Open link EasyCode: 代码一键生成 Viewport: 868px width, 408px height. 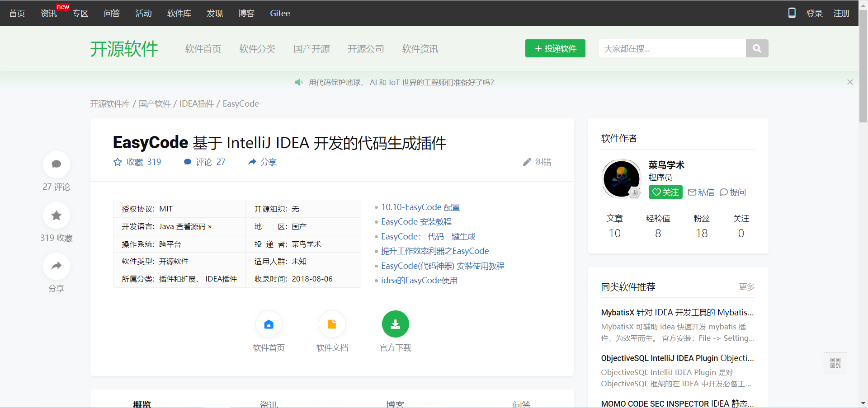[x=428, y=236]
